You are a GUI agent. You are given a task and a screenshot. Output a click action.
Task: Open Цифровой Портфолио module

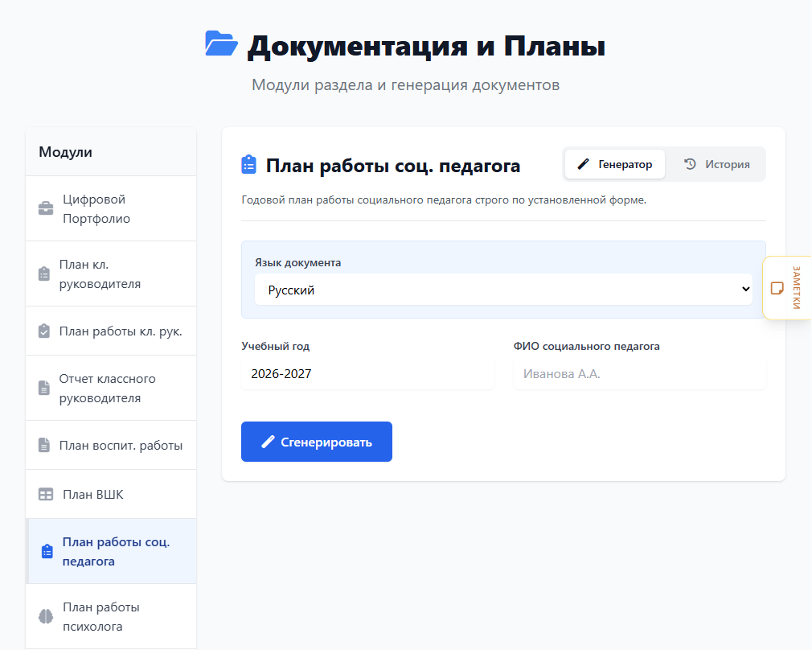click(111, 208)
